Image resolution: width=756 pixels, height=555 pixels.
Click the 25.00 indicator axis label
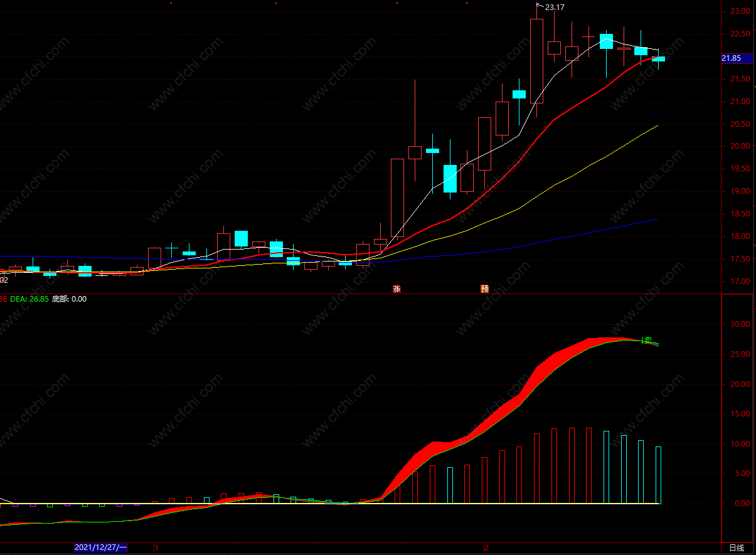pyautogui.click(x=740, y=354)
